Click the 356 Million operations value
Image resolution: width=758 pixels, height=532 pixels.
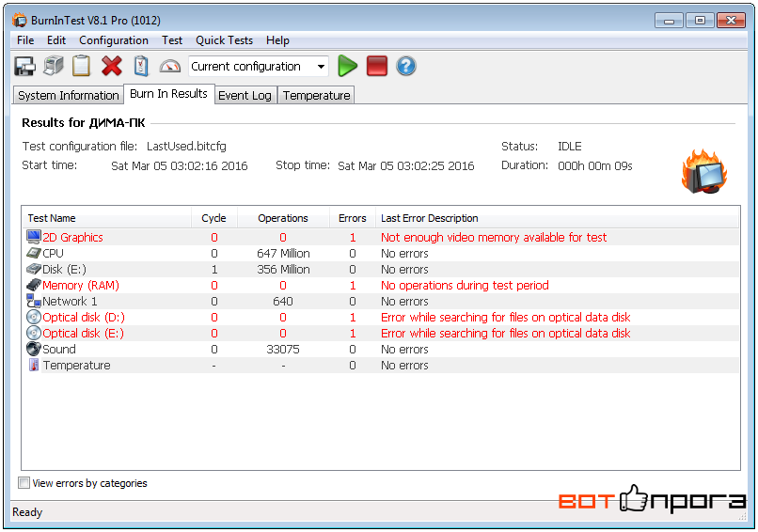283,269
